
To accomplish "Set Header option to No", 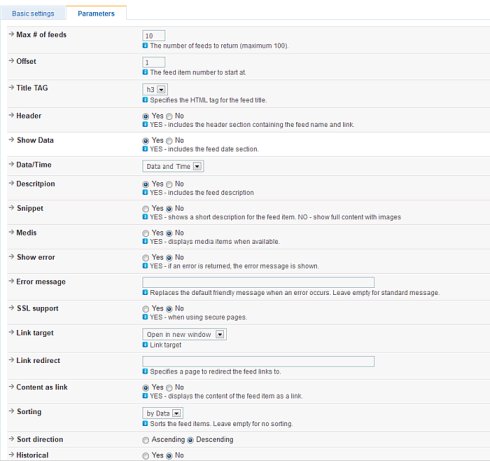I will (169, 116).
